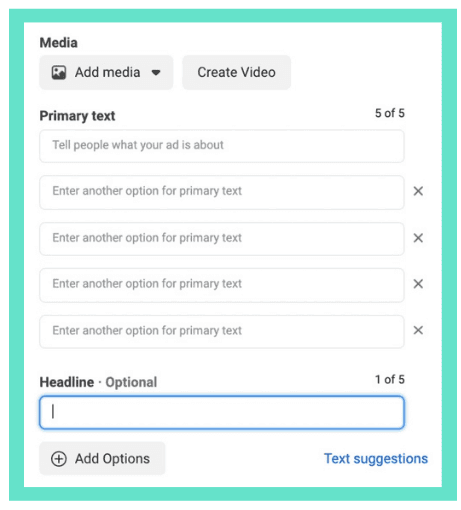461x510 pixels.
Task: Click the "1 of 5" headline counter
Action: tap(390, 379)
